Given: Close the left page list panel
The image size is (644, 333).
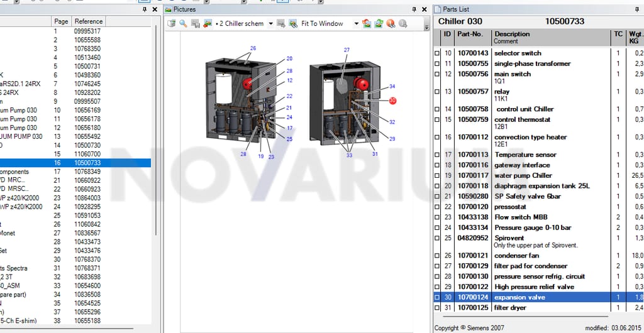Looking at the screenshot, I should [155, 9].
